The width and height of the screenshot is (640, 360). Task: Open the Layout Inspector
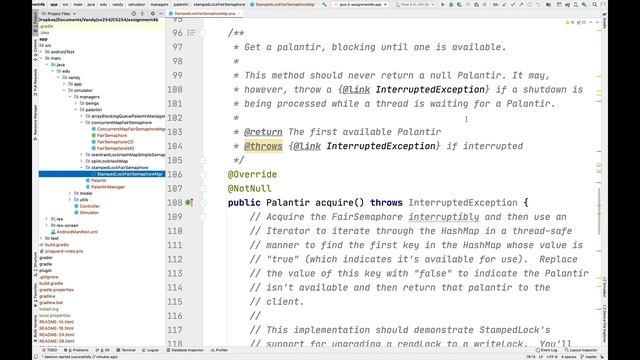(x=581, y=350)
